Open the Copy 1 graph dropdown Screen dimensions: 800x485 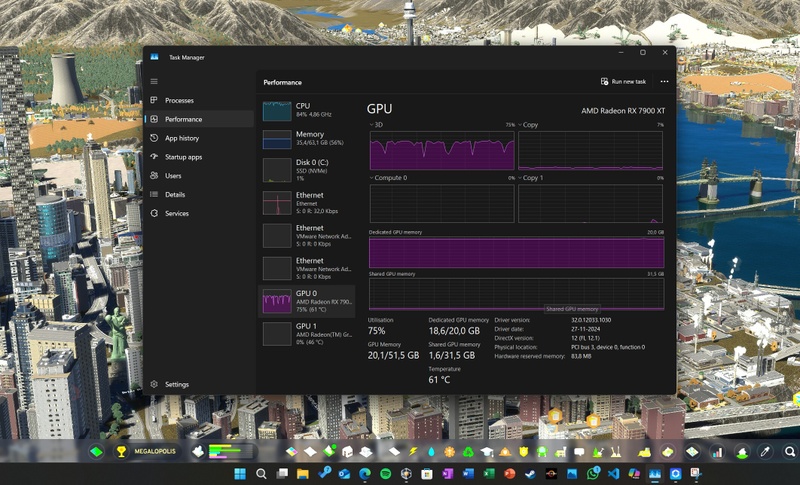coord(531,178)
